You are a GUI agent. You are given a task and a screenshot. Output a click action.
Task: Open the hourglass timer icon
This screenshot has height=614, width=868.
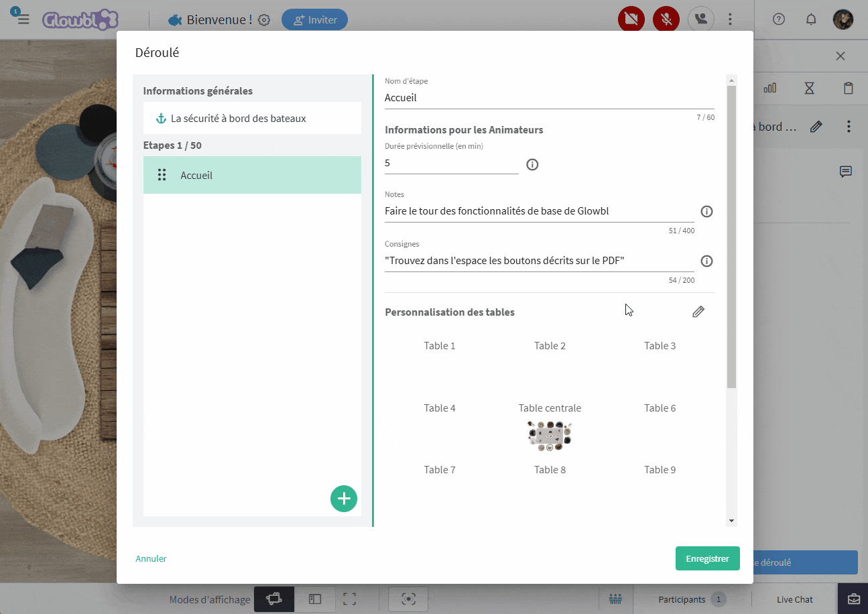(810, 88)
